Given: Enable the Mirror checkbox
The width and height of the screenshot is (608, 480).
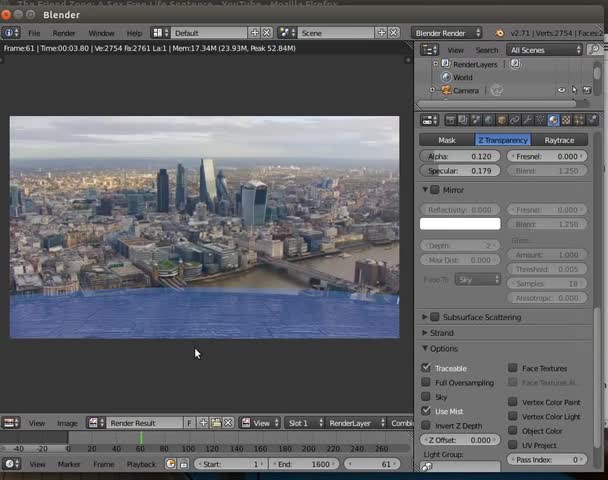Looking at the screenshot, I should (435, 190).
